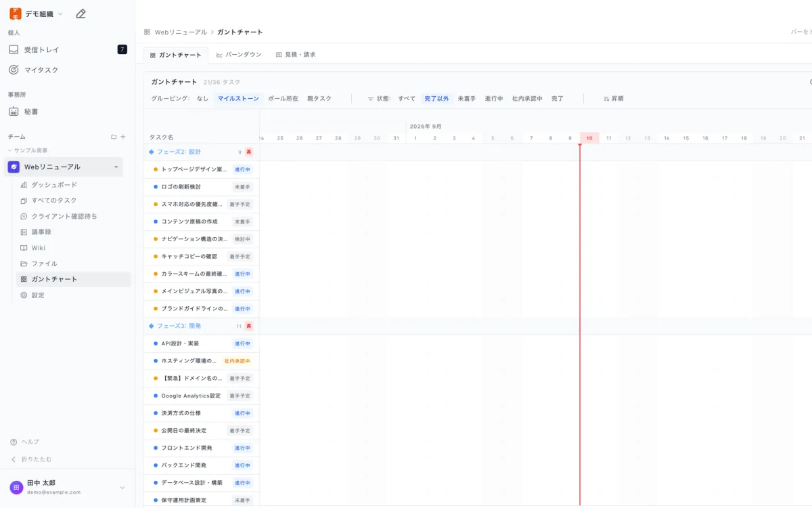Collapse the Webリニューアル project chevron
Image resolution: width=812 pixels, height=508 pixels.
116,167
